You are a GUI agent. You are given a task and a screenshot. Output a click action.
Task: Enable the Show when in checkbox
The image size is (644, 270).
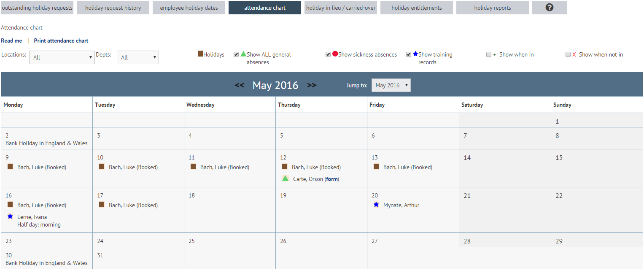click(x=488, y=54)
